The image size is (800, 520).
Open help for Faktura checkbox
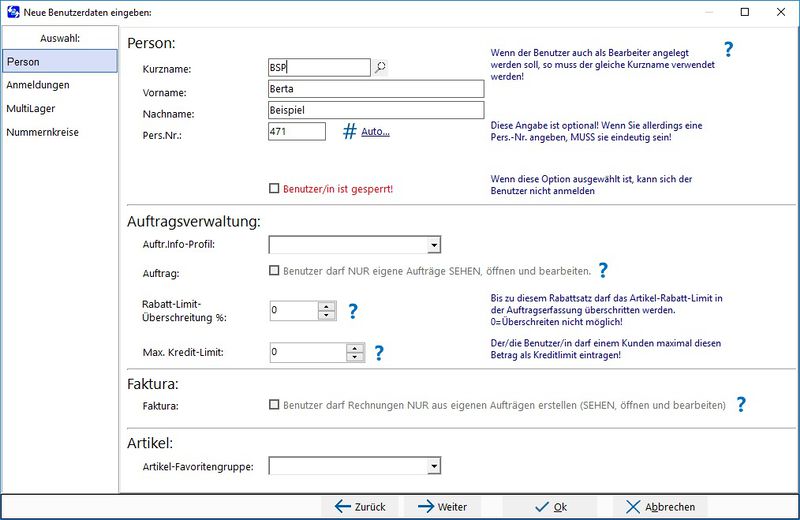click(x=741, y=405)
